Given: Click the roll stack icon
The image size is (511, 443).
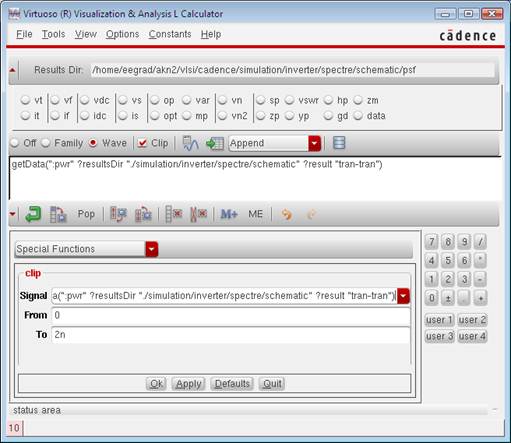Looking at the screenshot, I should (143, 214).
